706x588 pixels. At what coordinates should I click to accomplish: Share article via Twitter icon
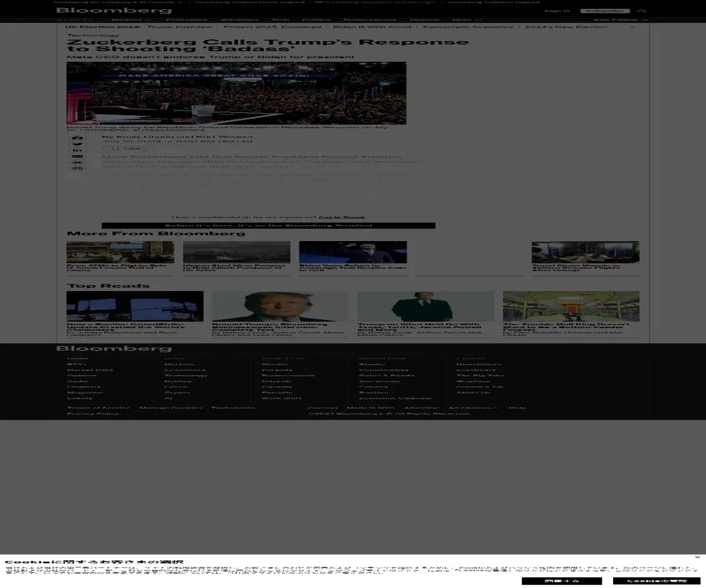(x=78, y=145)
